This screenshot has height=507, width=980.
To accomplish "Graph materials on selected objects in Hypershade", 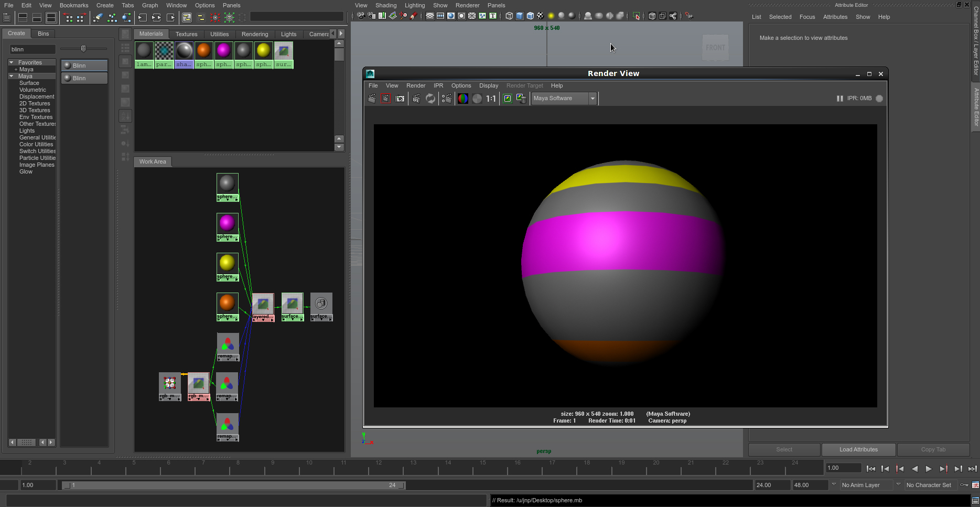I will click(x=126, y=17).
